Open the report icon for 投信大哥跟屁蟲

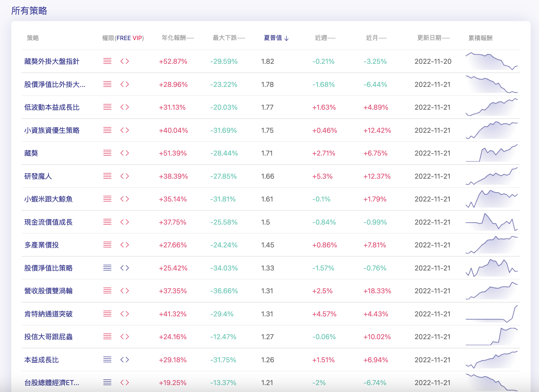pyautogui.click(x=107, y=337)
